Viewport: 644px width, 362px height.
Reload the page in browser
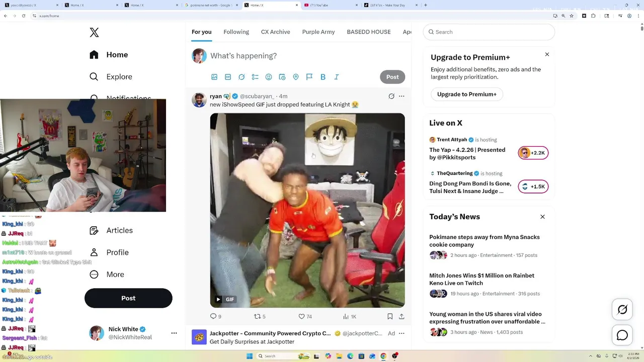(24, 16)
